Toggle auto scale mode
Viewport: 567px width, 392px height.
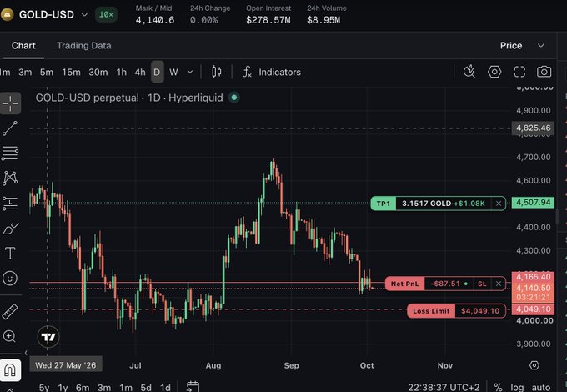point(541,388)
